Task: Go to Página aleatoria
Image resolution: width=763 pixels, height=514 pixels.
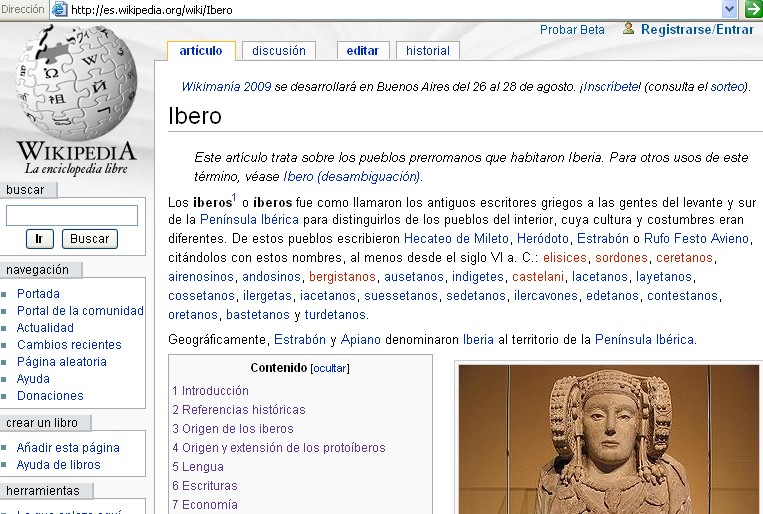Action: [62, 362]
